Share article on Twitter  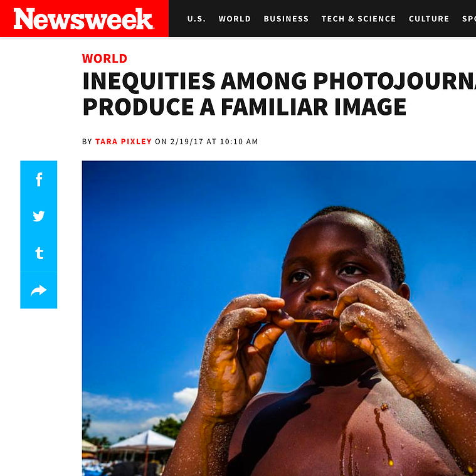pos(38,216)
